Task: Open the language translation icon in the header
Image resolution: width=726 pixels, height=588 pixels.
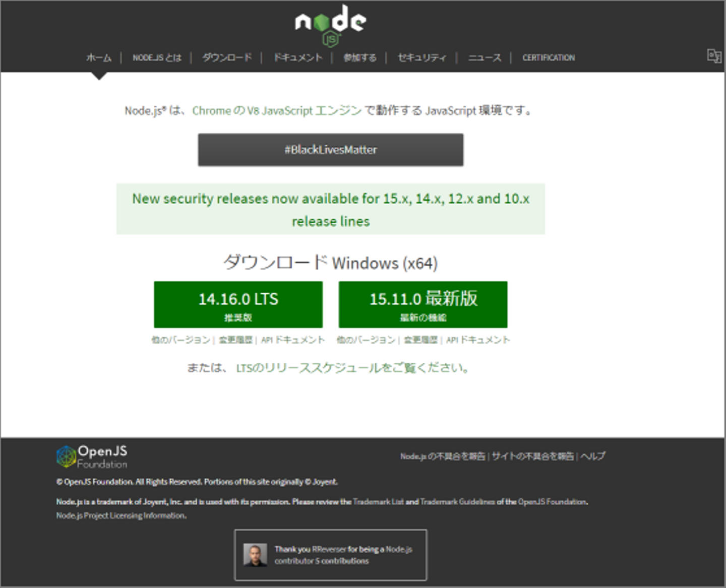Action: 714,56
